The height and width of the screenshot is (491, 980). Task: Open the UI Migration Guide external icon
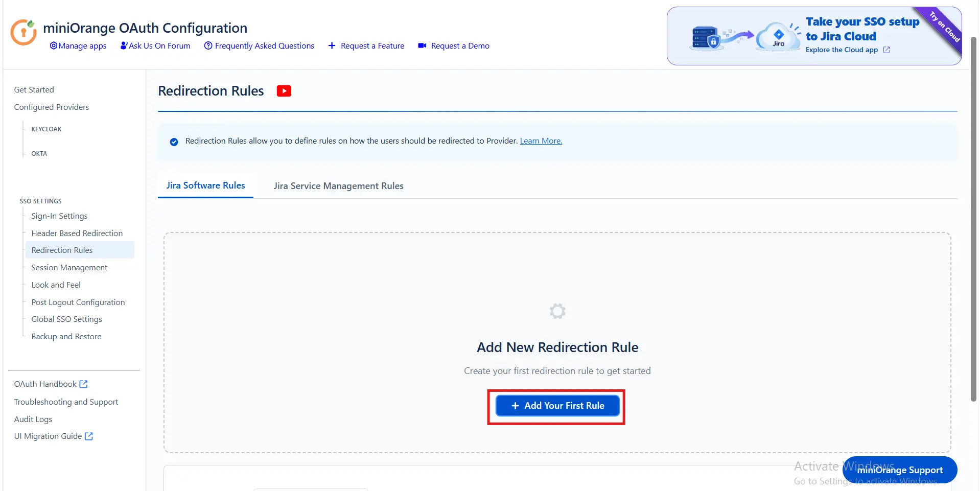(x=89, y=436)
